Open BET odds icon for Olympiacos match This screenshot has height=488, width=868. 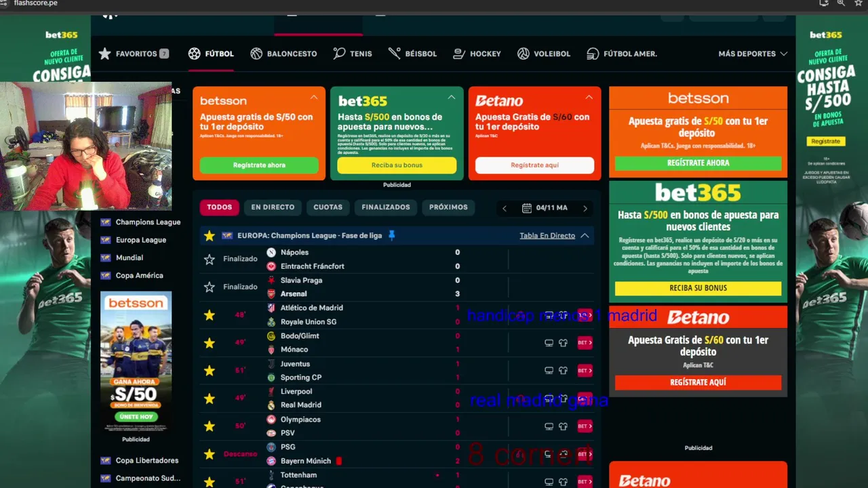(585, 426)
